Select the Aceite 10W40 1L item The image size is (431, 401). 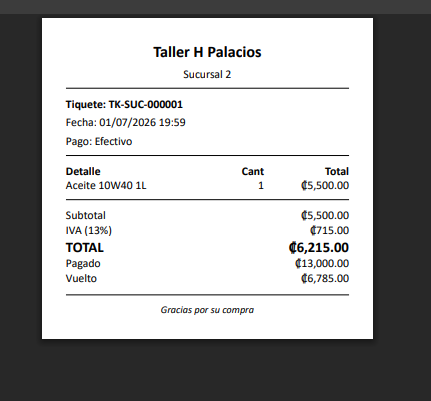click(106, 185)
